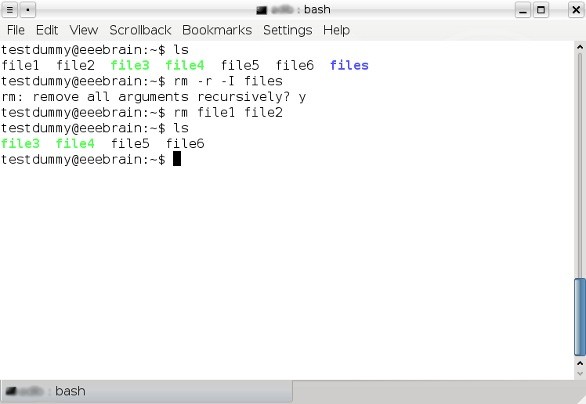The width and height of the screenshot is (586, 404).
Task: Maximize the Konsole window
Action: click(x=541, y=10)
